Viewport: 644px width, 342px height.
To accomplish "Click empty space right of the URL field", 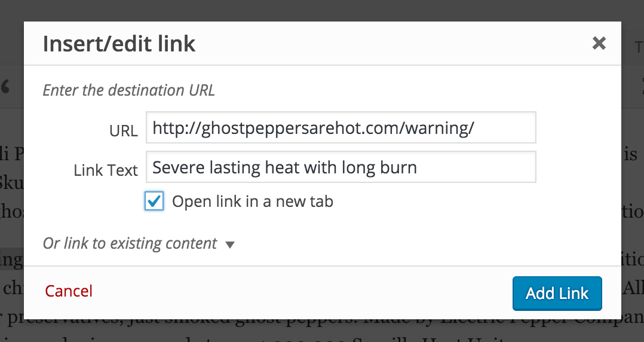I will (x=577, y=127).
